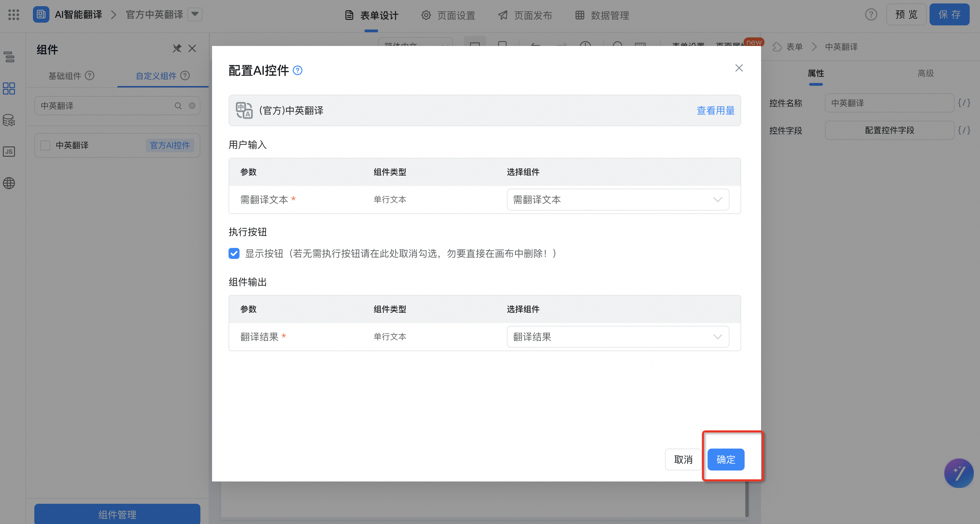Screen dimensions: 980x524
Task: Click the 官方AI控件 tag
Action: (x=170, y=145)
